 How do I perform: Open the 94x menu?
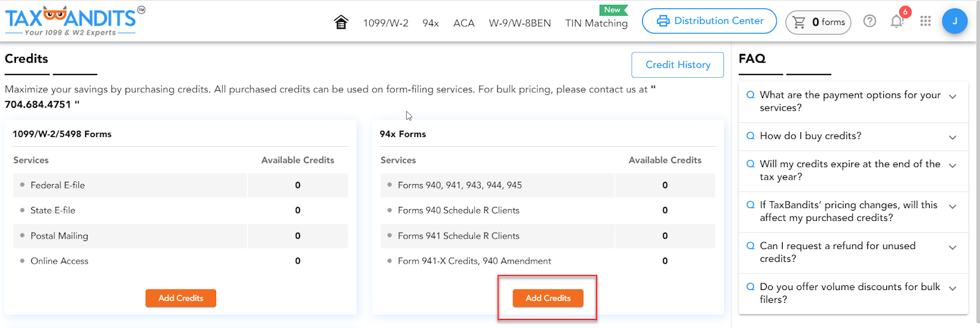(x=431, y=23)
